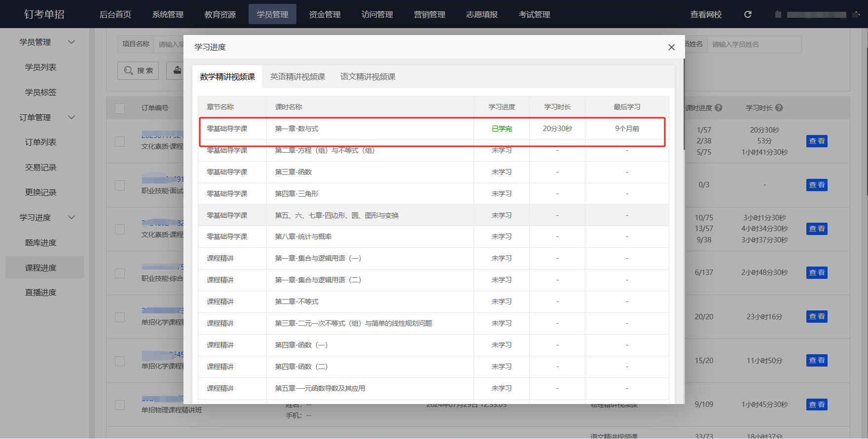Close the 学习进度 dialog with X

point(671,47)
